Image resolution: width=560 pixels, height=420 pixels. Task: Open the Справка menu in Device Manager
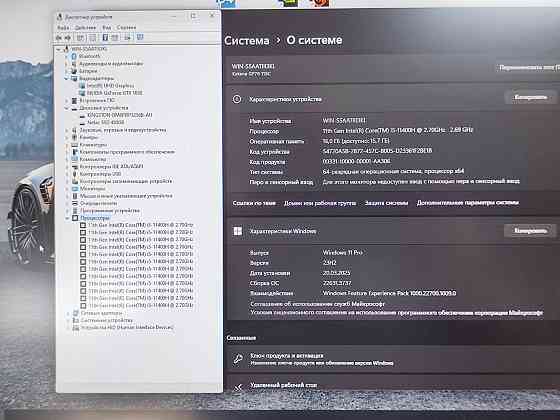pos(126,28)
